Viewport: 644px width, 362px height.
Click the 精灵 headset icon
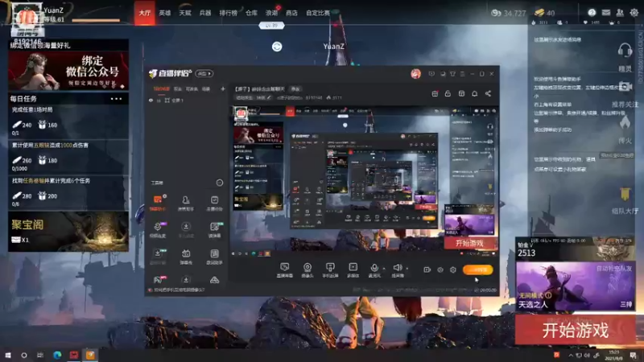(625, 51)
